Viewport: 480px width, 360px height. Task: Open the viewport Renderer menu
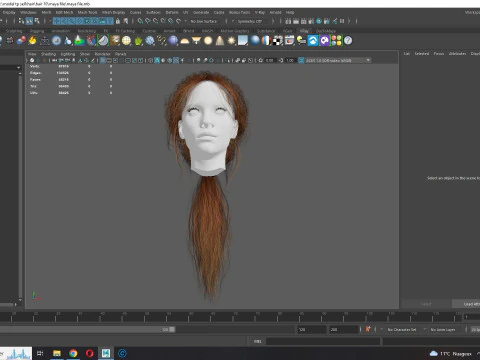102,54
